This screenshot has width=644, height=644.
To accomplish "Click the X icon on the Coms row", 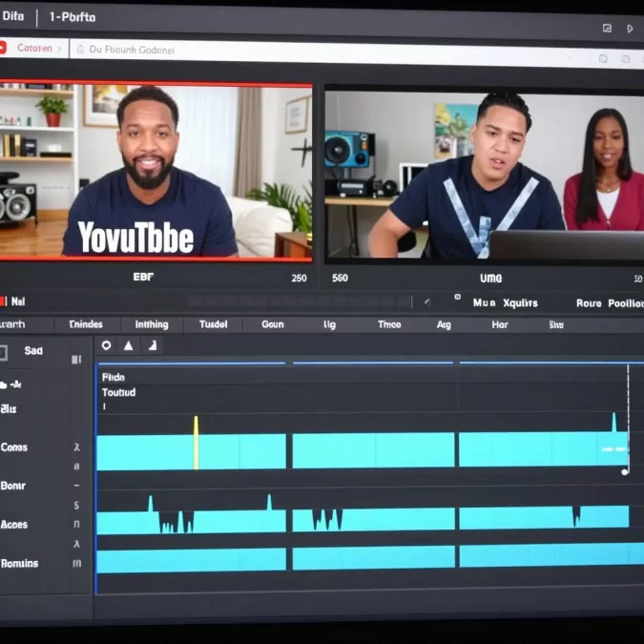I will pyautogui.click(x=77, y=447).
